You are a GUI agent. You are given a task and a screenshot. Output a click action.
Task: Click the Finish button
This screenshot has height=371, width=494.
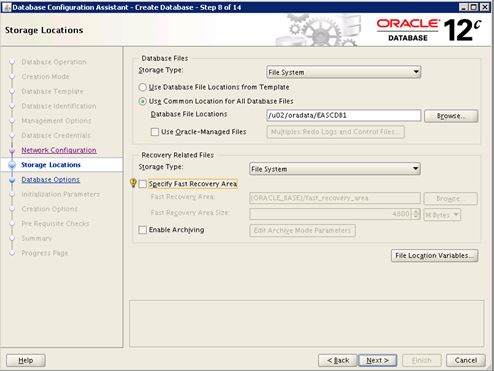point(421,360)
